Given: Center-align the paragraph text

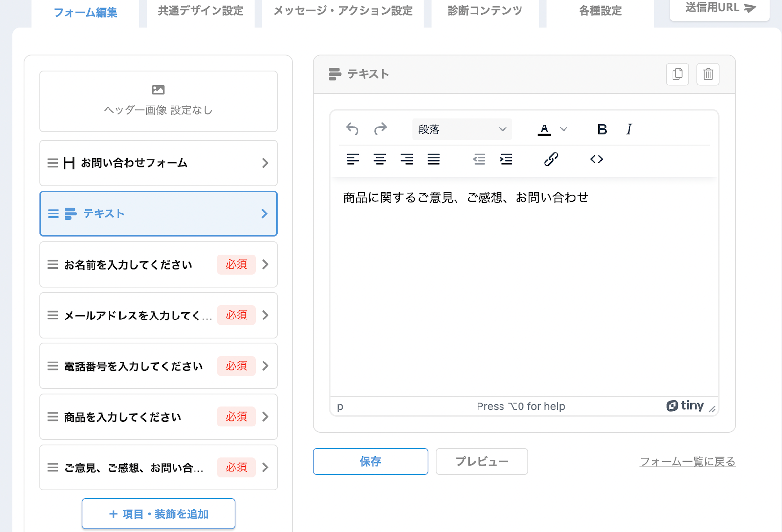Looking at the screenshot, I should click(380, 159).
